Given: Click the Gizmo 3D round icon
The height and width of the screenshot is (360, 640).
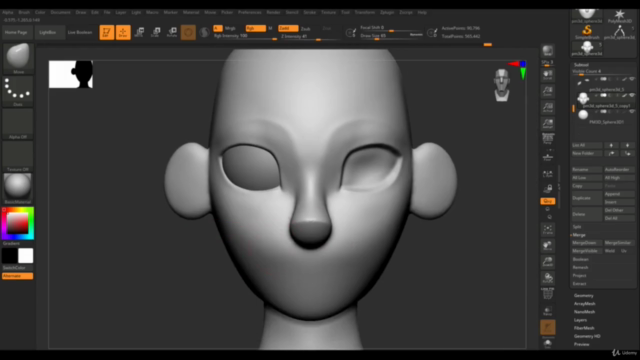Looking at the screenshot, I should pyautogui.click(x=188, y=32).
